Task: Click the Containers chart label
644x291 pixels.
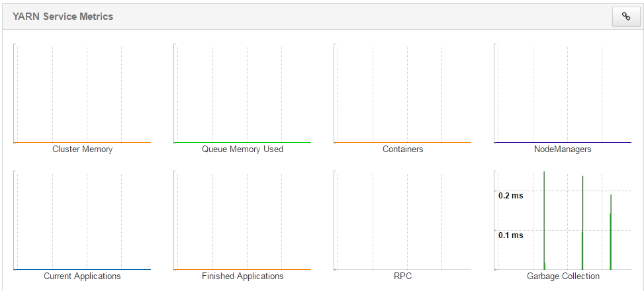Action: point(402,149)
